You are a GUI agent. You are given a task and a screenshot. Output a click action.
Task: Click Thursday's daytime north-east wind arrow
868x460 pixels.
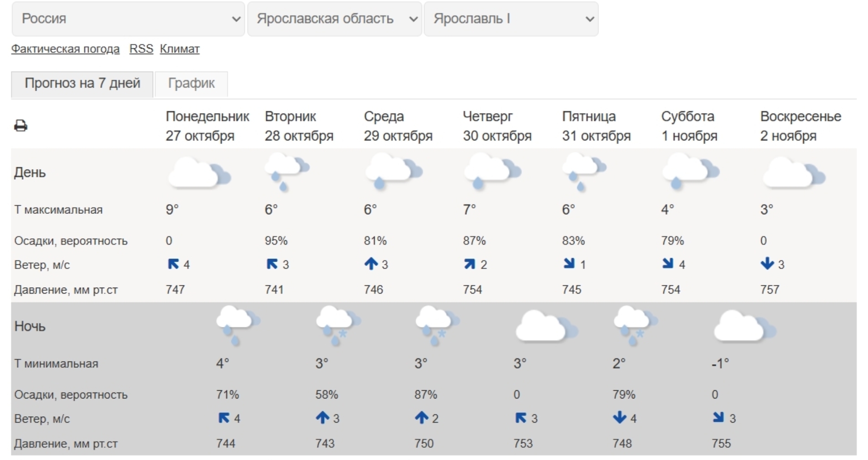coord(470,264)
